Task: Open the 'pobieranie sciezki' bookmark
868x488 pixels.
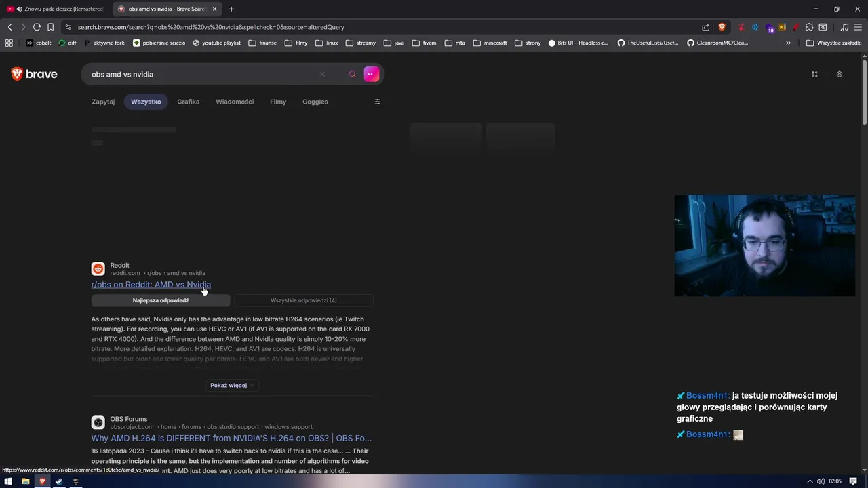Action: point(159,43)
